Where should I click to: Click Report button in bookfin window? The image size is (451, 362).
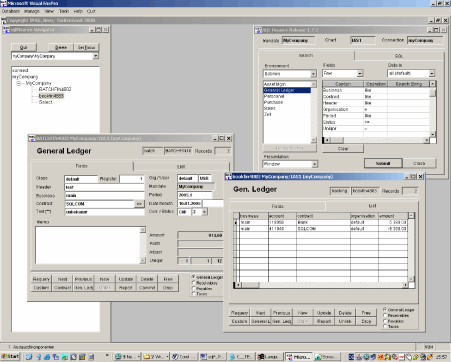[x=324, y=321]
